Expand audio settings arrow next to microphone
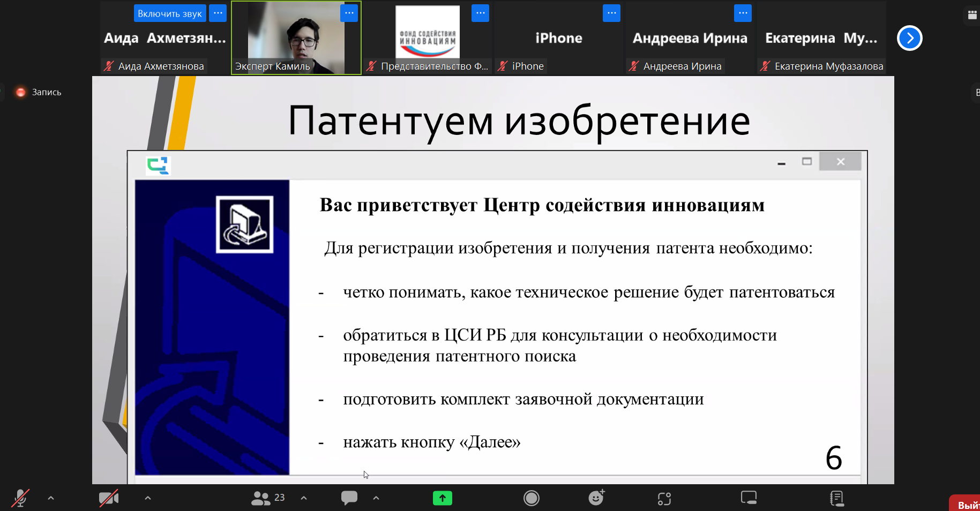This screenshot has height=511, width=980. 51,498
